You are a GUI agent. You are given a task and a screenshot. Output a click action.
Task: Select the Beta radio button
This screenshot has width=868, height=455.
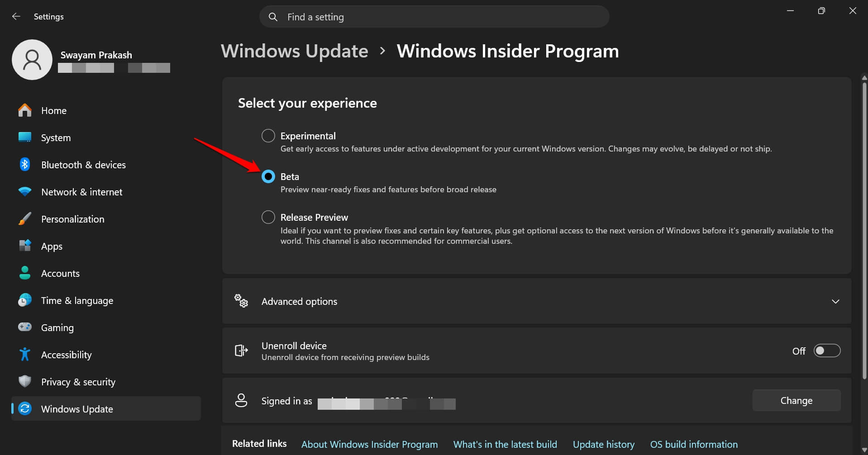[x=268, y=176]
